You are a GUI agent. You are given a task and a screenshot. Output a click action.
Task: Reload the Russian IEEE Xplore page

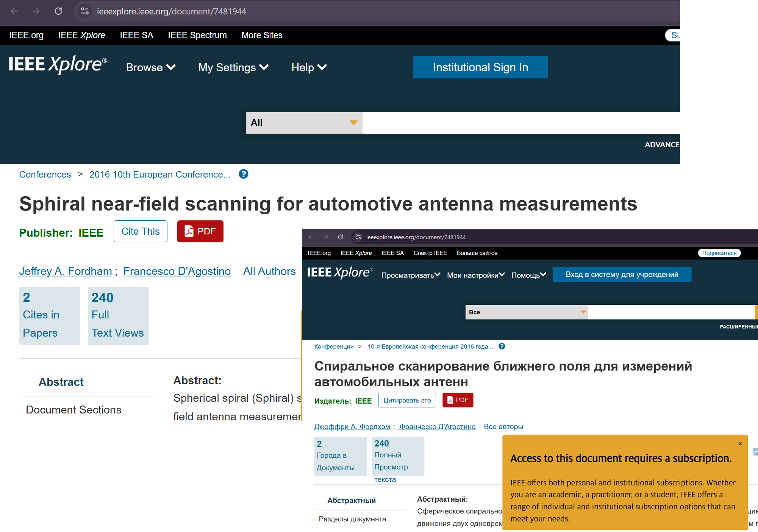[x=341, y=237]
